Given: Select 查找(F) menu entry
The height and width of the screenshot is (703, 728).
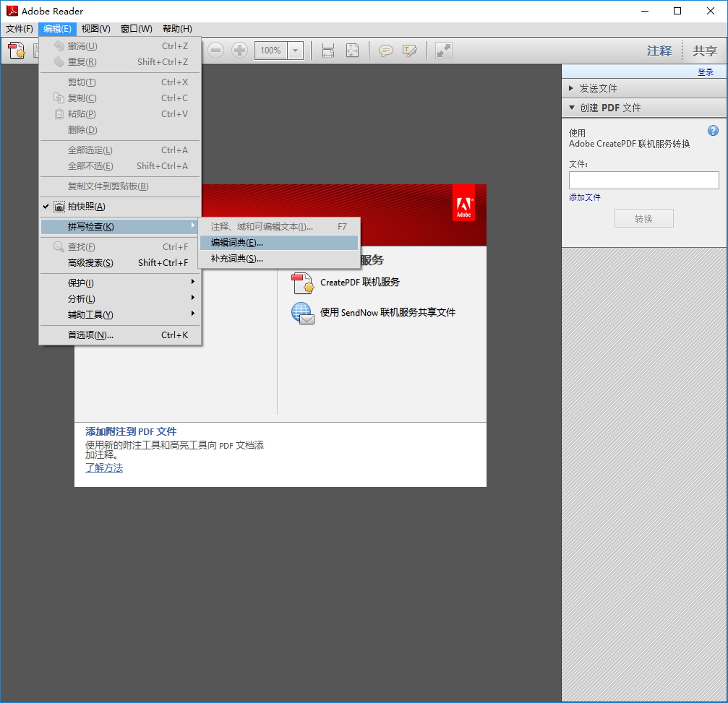Looking at the screenshot, I should click(120, 247).
